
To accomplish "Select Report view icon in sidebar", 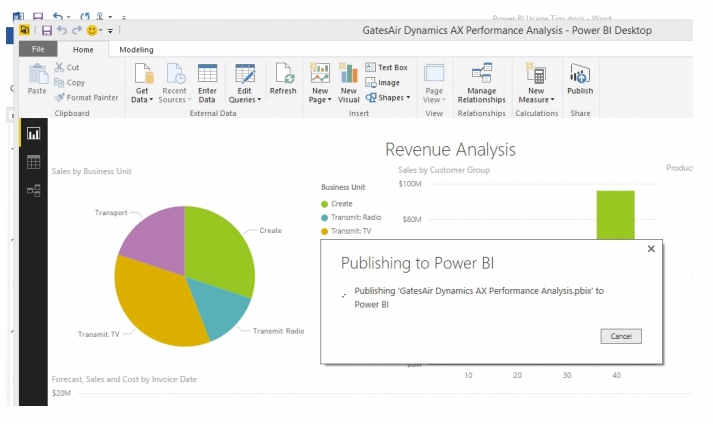I will (33, 133).
